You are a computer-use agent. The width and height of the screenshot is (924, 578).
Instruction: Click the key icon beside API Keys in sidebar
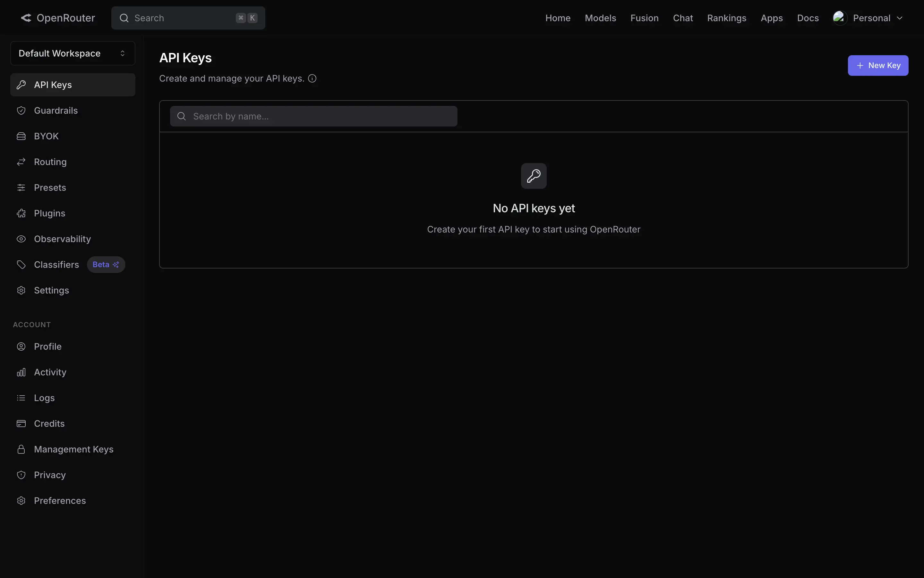[21, 85]
